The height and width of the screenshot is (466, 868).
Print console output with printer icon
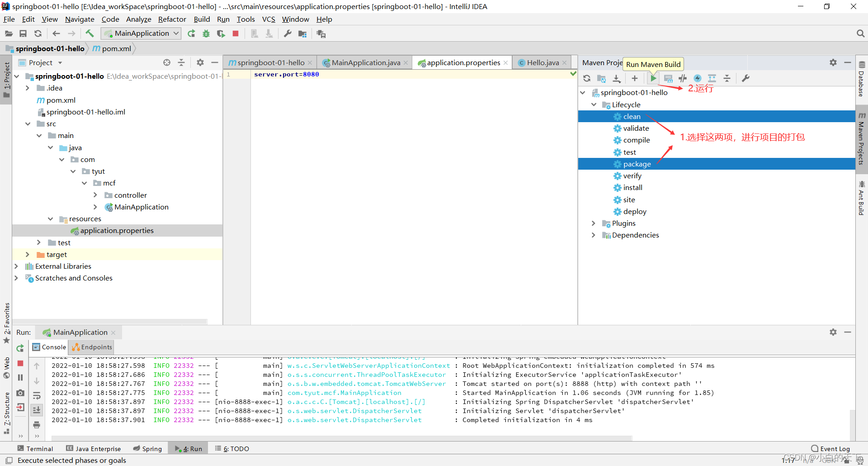[x=37, y=424]
